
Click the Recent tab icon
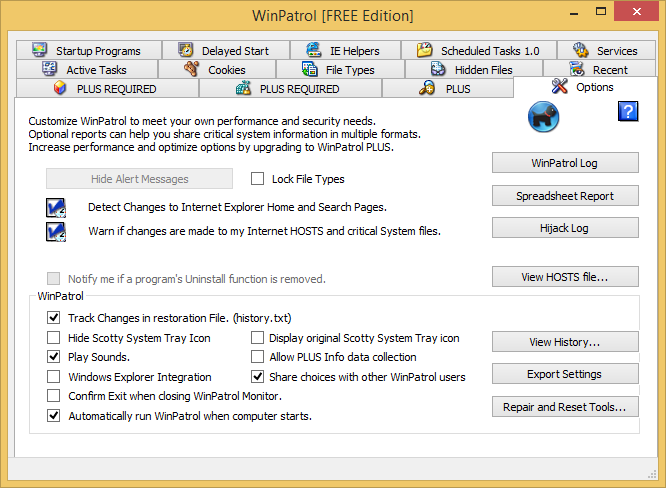coord(577,69)
